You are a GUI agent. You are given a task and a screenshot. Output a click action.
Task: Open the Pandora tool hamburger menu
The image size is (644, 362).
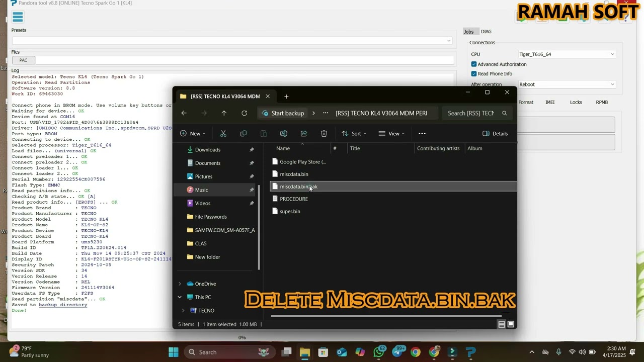coord(18,18)
